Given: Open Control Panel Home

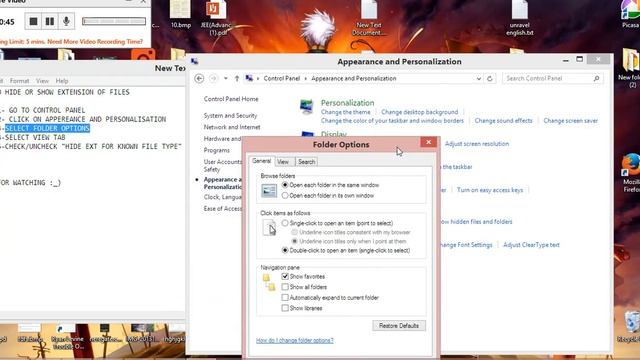Looking at the screenshot, I should click(231, 99).
